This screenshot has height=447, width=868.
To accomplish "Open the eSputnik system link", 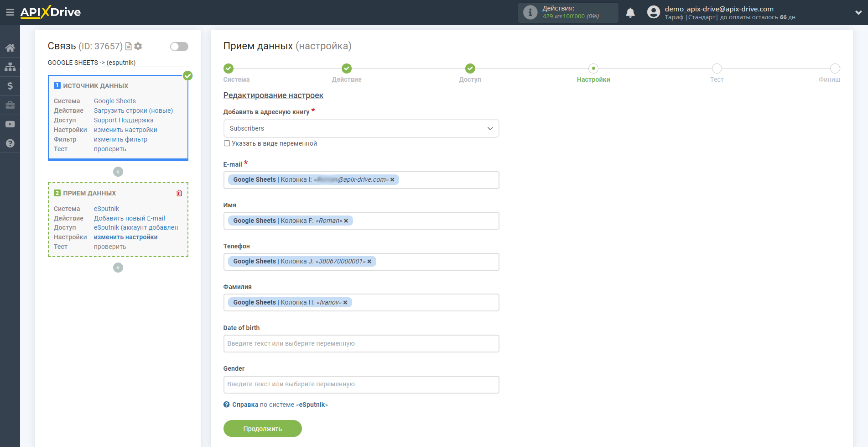I will 106,209.
